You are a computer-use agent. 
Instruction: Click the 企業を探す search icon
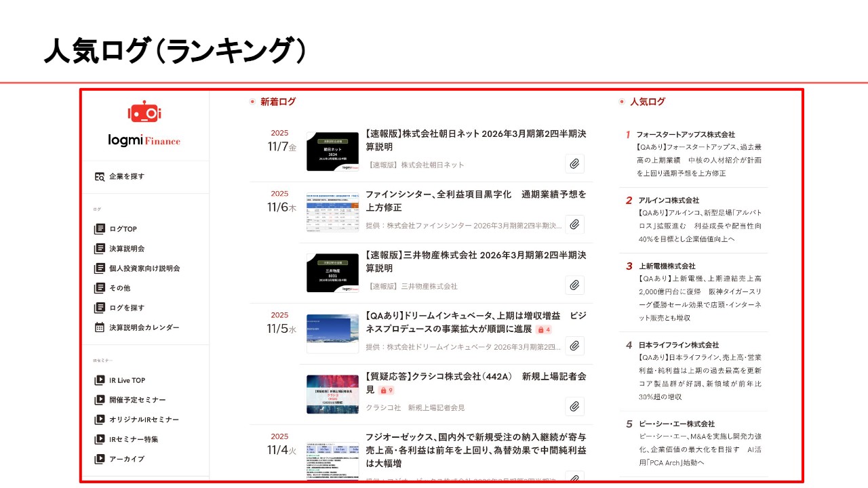pos(100,177)
